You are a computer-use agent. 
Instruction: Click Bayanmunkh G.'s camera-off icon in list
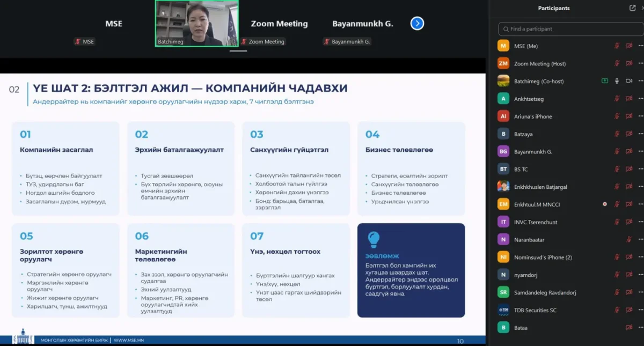[x=629, y=152]
